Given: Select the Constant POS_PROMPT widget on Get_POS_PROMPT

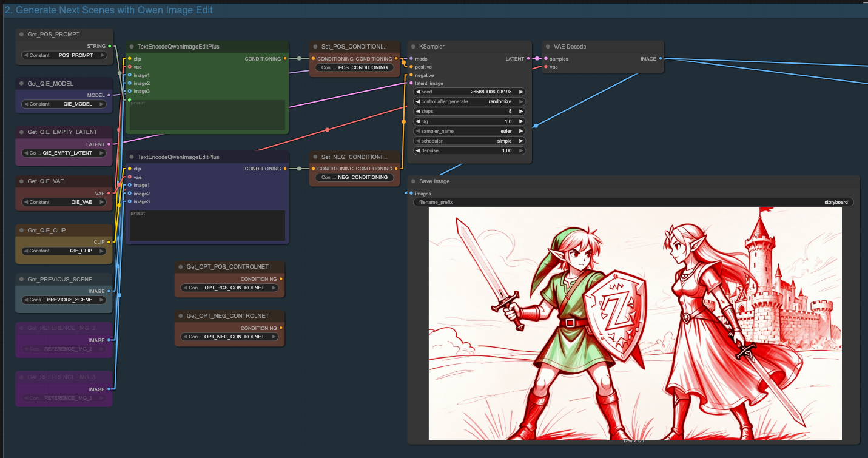Looking at the screenshot, I should tap(64, 55).
